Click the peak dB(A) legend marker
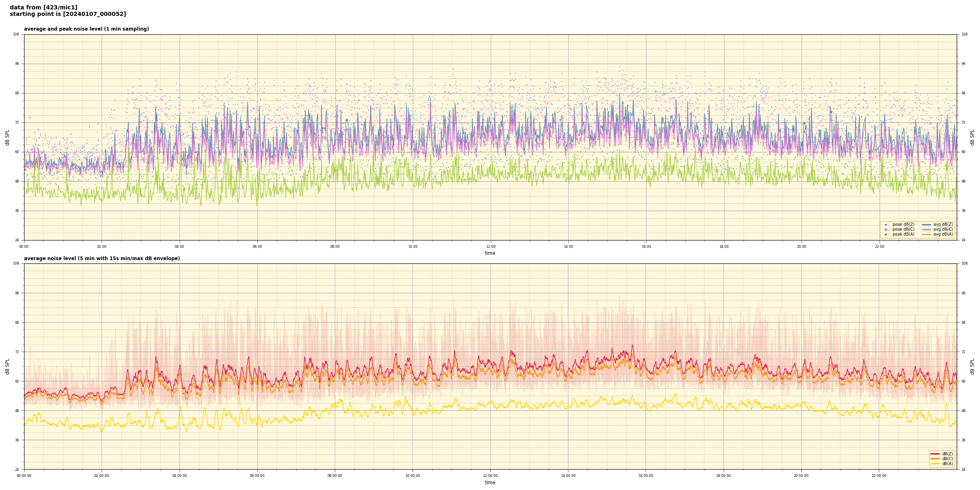This screenshot has width=980, height=490. pos(886,234)
